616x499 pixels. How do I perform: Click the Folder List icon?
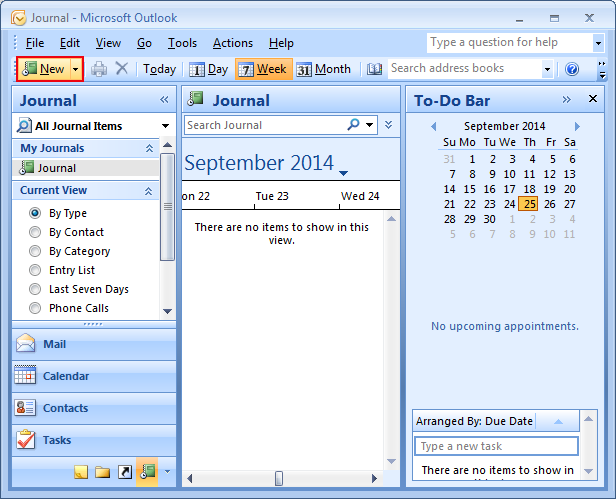(103, 472)
